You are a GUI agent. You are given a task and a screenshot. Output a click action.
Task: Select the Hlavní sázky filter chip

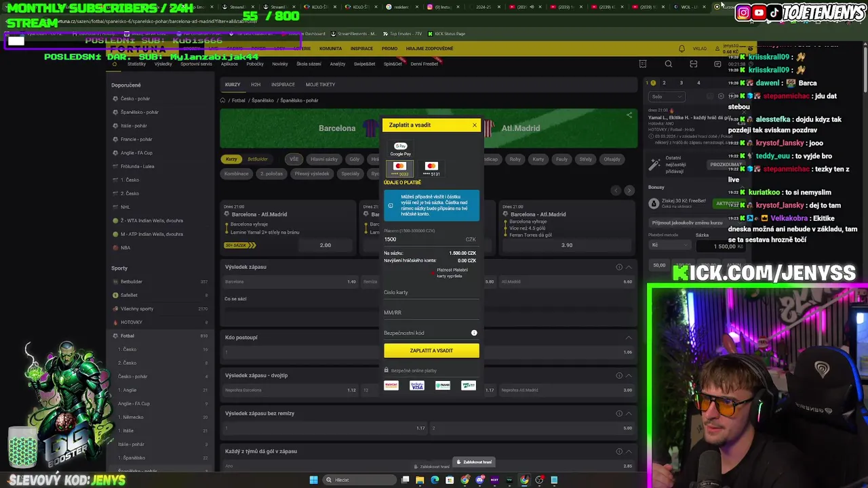[324, 159]
